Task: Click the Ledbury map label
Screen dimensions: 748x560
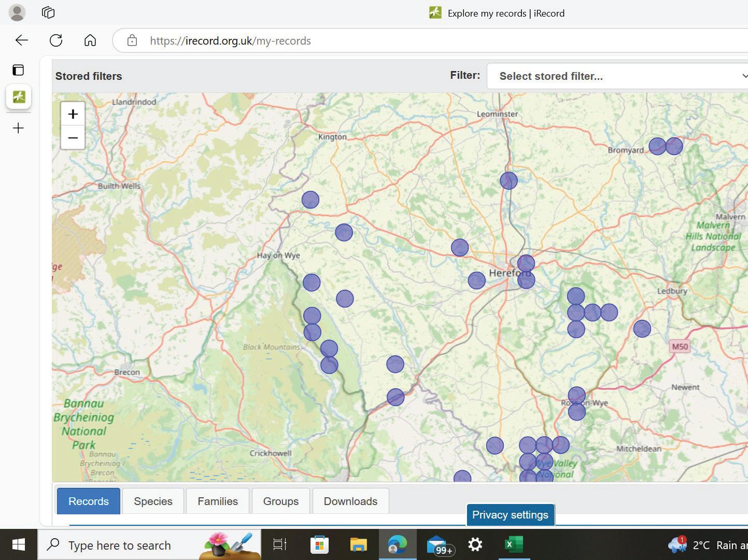Action: (672, 291)
